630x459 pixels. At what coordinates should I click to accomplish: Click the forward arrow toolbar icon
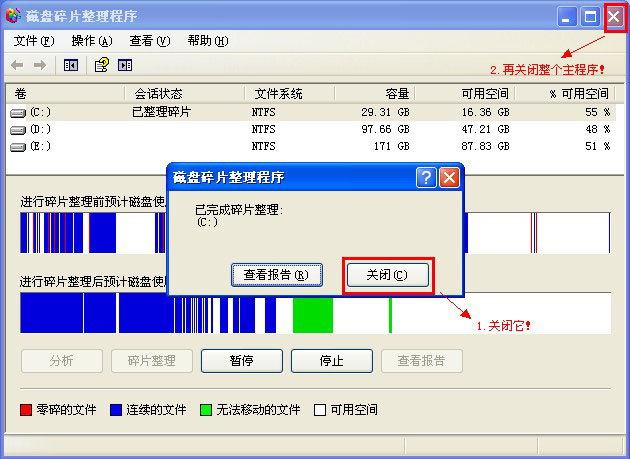coord(40,65)
